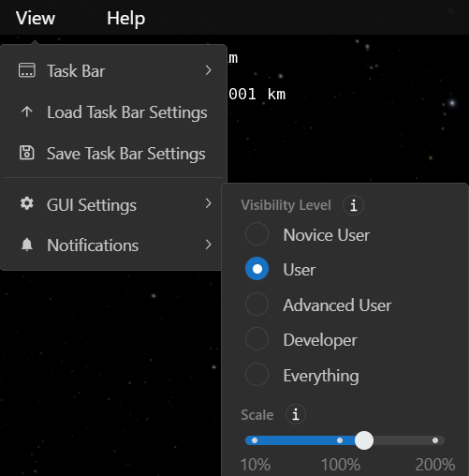Image resolution: width=469 pixels, height=476 pixels.
Task: Select the Novice User radio button
Action: tap(256, 233)
